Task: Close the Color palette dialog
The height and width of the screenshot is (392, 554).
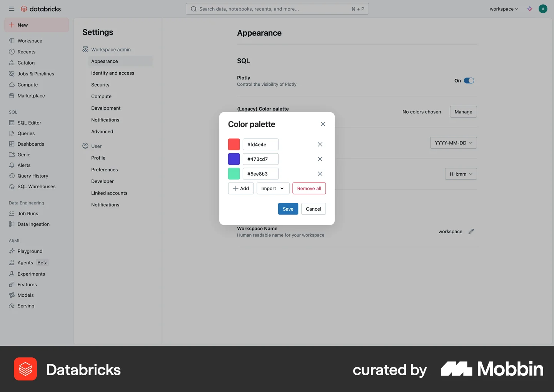Action: pos(323,124)
